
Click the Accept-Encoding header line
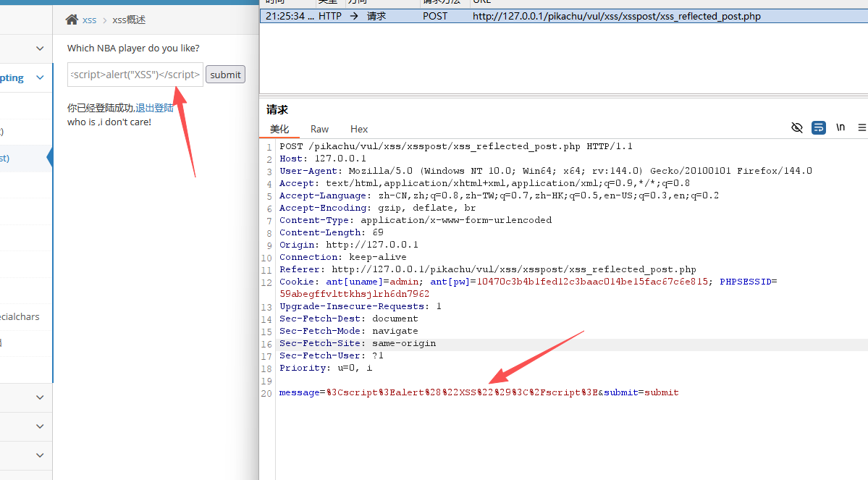point(378,209)
